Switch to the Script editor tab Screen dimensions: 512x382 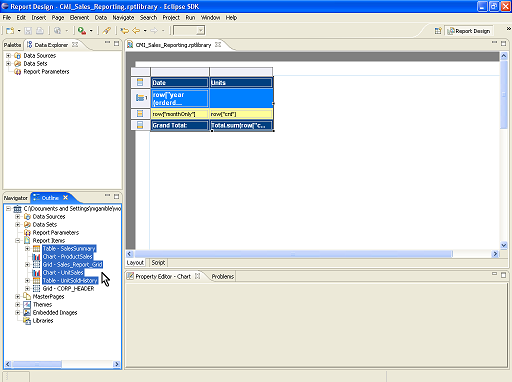(x=158, y=263)
